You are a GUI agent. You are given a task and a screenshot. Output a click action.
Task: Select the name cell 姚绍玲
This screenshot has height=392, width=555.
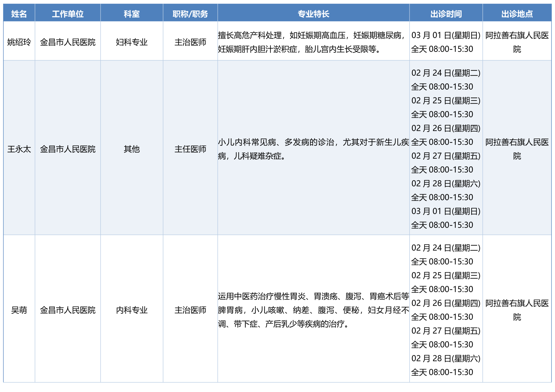pos(19,42)
